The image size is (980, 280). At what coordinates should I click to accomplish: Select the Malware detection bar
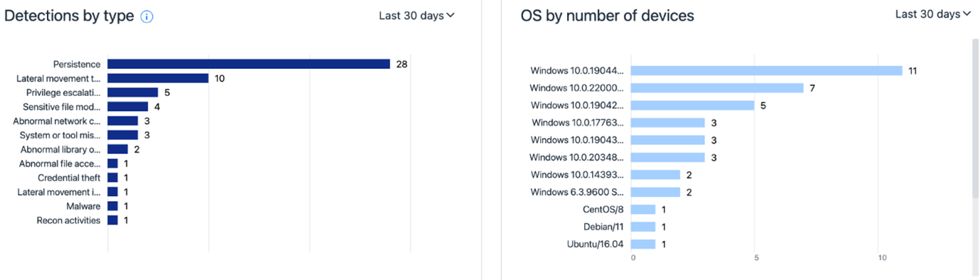(x=113, y=206)
